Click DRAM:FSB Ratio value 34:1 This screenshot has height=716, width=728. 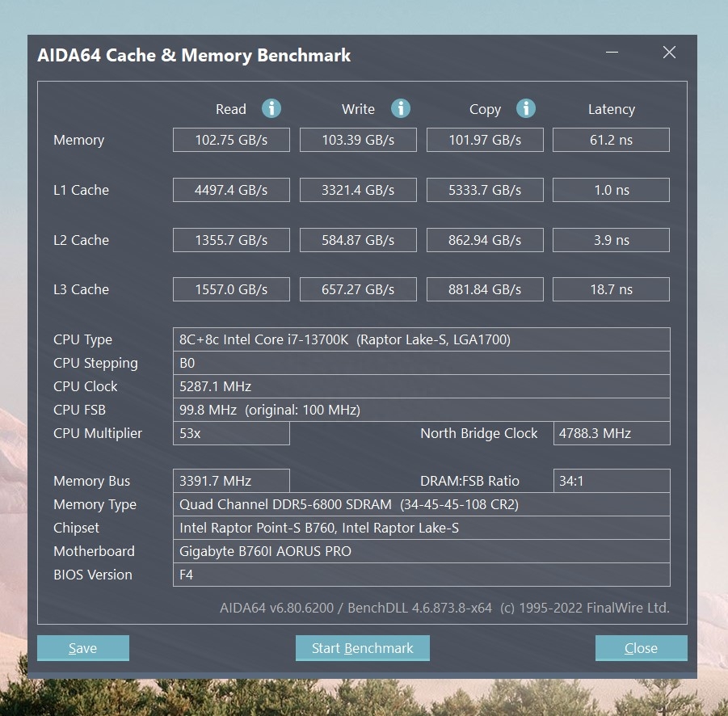(x=612, y=481)
